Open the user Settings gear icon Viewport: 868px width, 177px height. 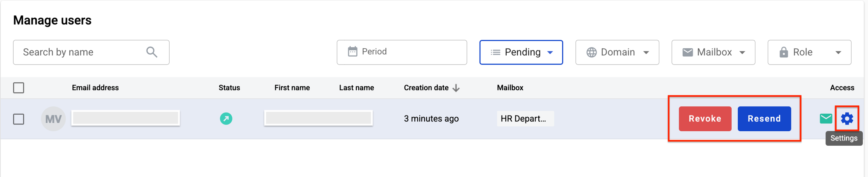tap(847, 119)
